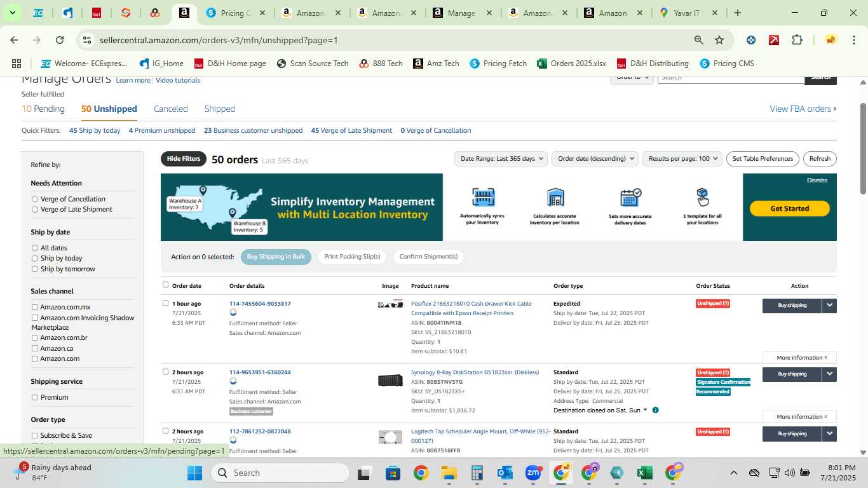868x488 pixels.
Task: Select the Ship by tomorrow radio option
Action: (35, 269)
